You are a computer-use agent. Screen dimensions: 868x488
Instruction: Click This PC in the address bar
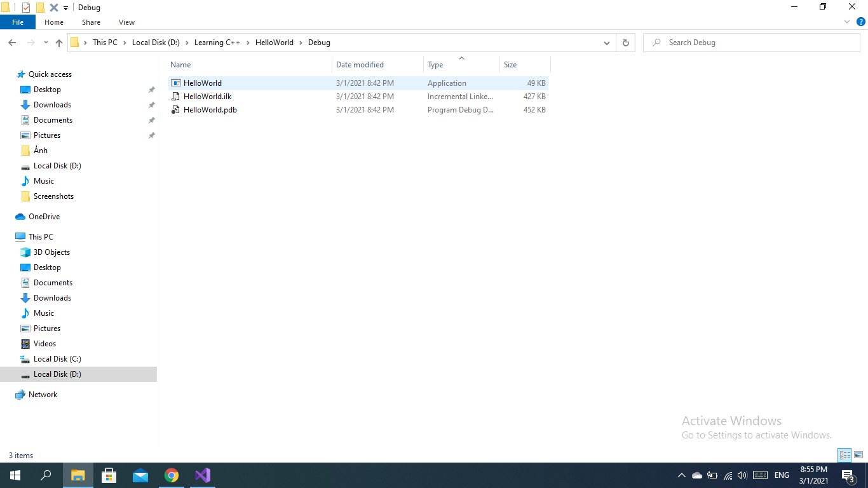click(105, 43)
